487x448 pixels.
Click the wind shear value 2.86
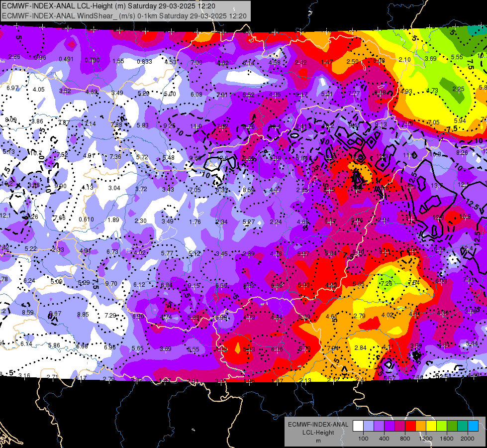[x=14, y=57]
